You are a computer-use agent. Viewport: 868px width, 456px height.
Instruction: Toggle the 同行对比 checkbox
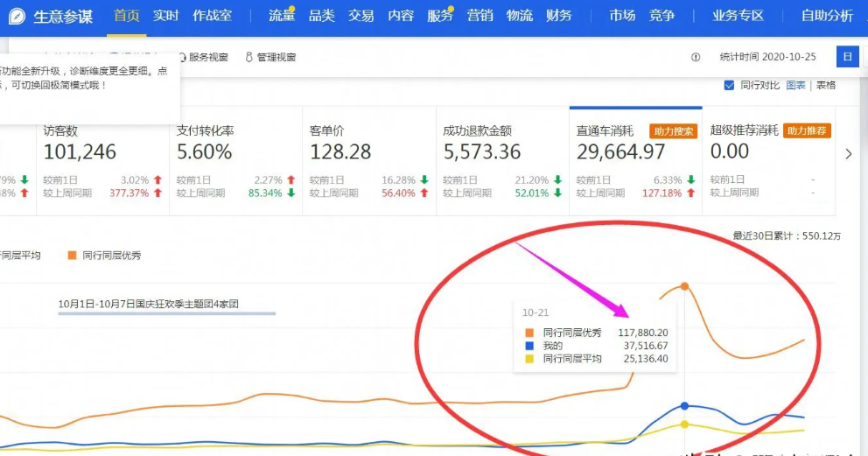729,85
